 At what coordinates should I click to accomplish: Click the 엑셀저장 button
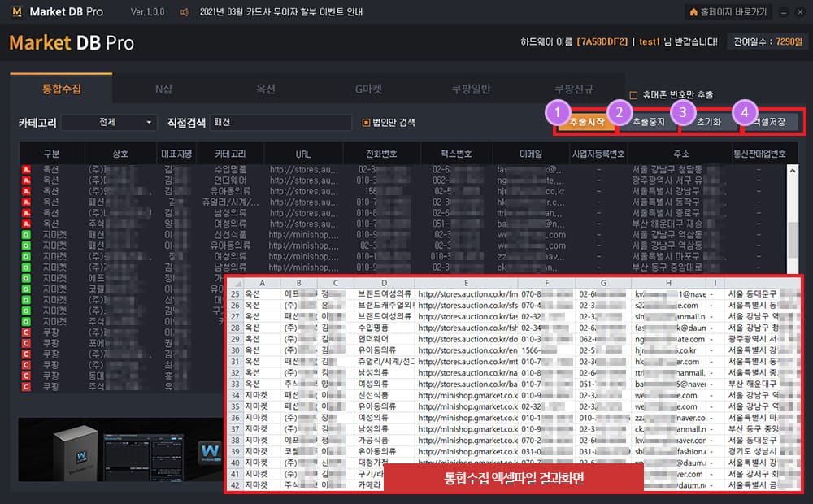click(771, 122)
